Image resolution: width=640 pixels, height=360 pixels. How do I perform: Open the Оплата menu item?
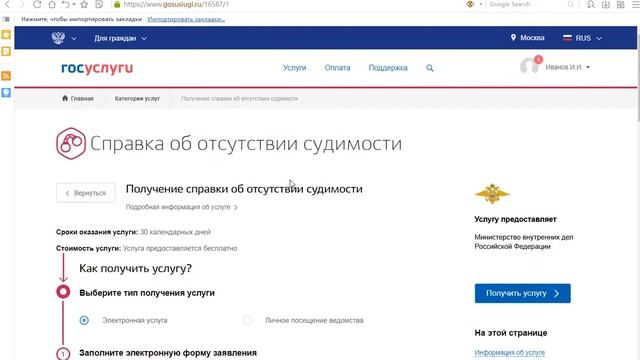tap(337, 68)
